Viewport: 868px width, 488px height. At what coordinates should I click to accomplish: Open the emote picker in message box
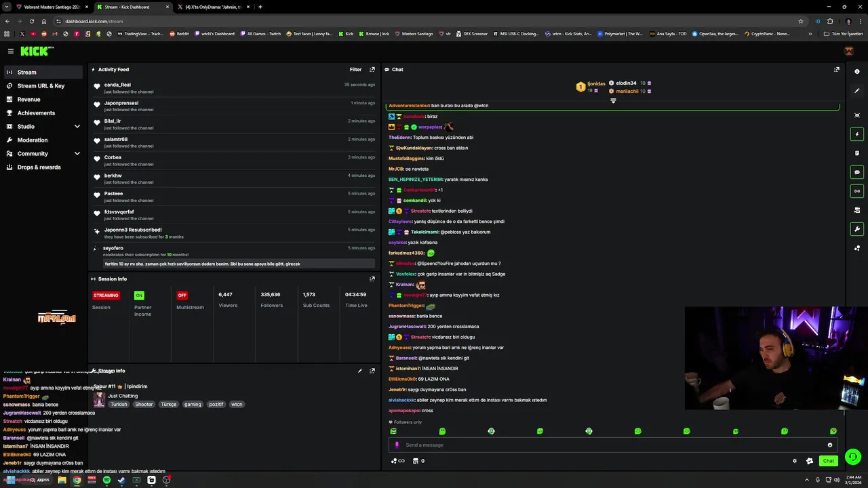[829, 445]
